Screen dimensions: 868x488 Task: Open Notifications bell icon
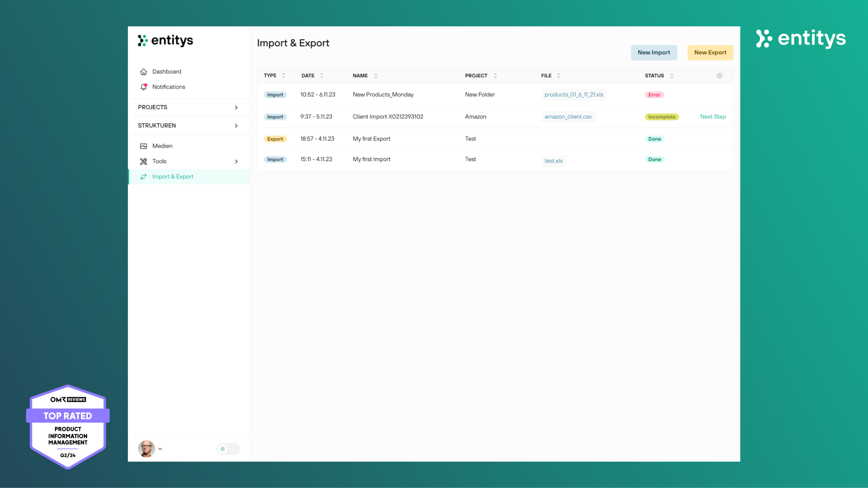tap(144, 87)
